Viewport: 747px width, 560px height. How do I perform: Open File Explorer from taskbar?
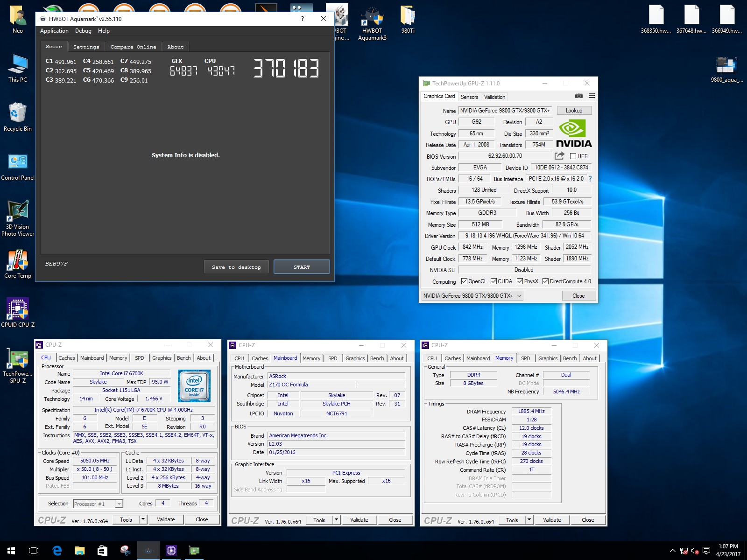pos(79,551)
